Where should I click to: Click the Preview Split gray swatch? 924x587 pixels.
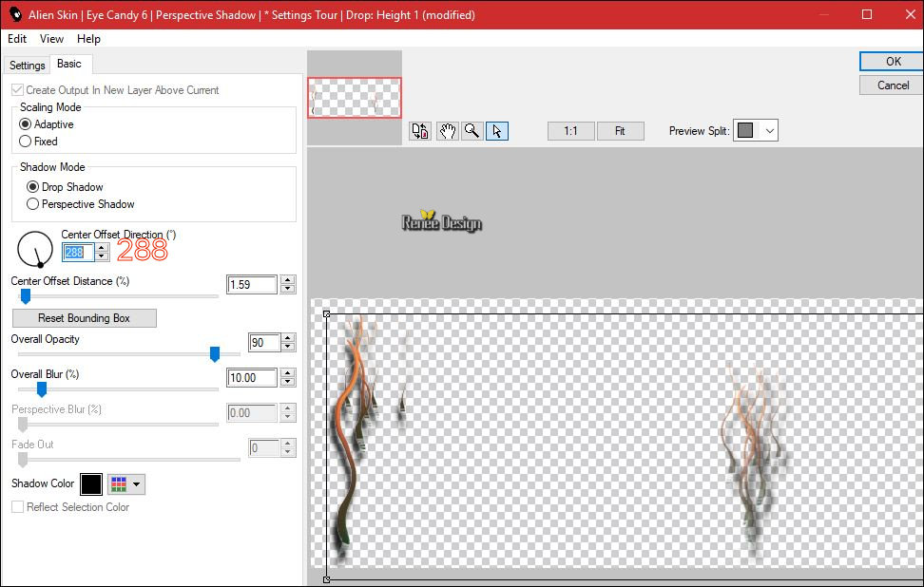click(x=745, y=130)
